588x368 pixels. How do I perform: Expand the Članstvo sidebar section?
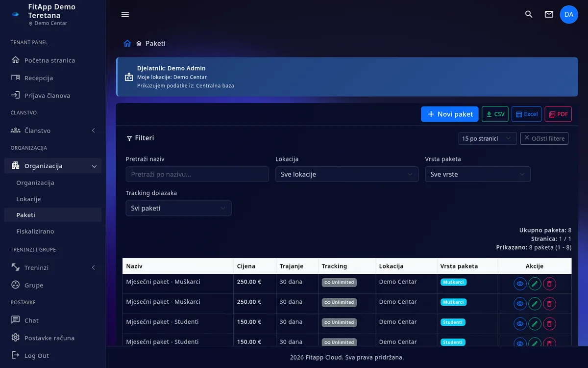point(53,131)
